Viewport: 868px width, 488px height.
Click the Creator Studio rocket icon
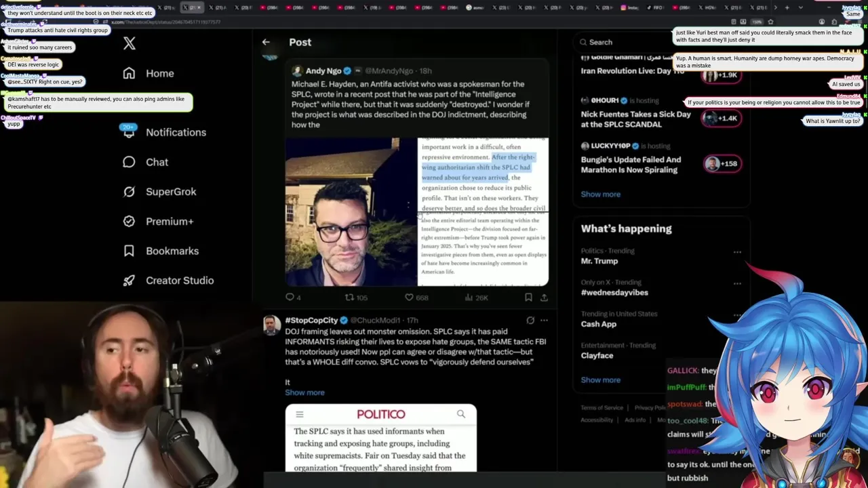pyautogui.click(x=129, y=281)
